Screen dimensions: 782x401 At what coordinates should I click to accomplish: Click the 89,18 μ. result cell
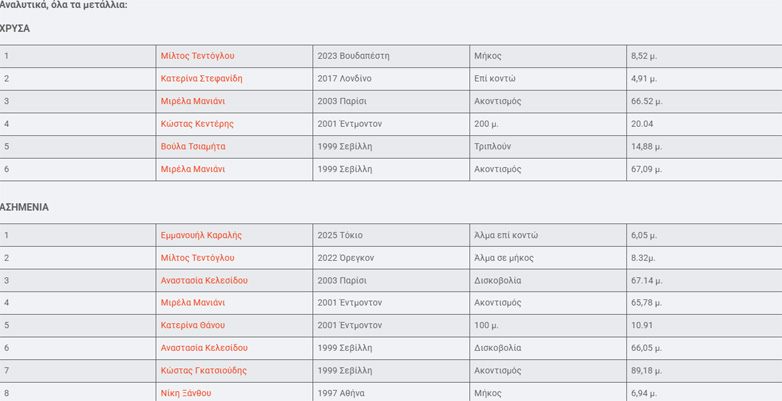point(646,371)
